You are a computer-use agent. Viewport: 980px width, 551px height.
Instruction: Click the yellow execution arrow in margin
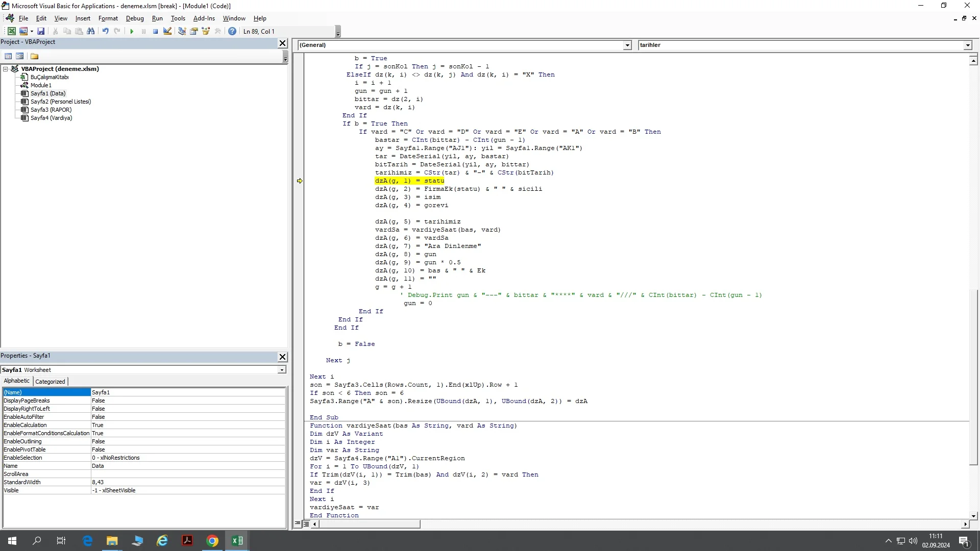pos(300,181)
